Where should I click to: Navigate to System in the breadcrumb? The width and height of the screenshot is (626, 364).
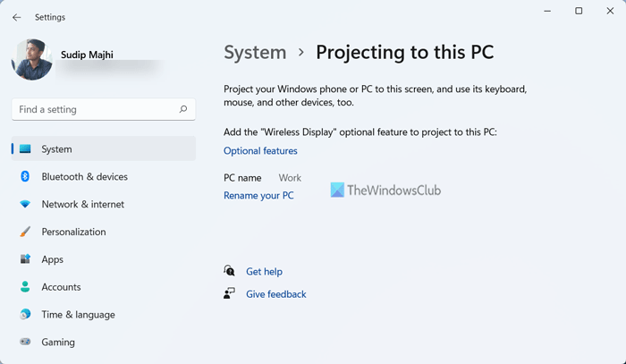click(255, 52)
